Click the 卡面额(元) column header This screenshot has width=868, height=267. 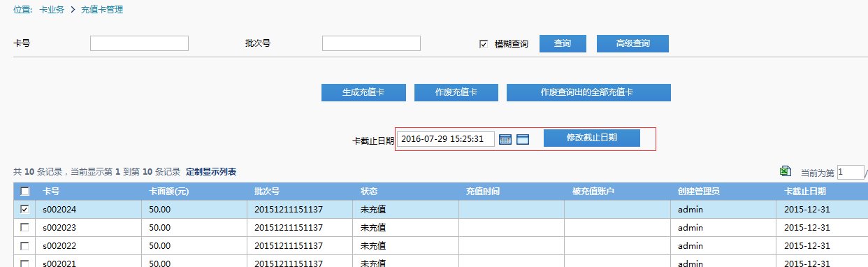pyautogui.click(x=168, y=191)
